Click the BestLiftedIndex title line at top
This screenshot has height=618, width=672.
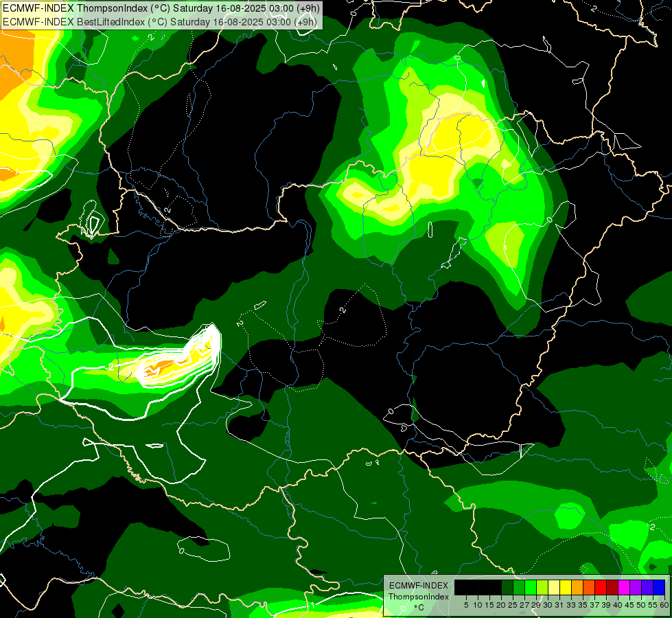(x=160, y=22)
